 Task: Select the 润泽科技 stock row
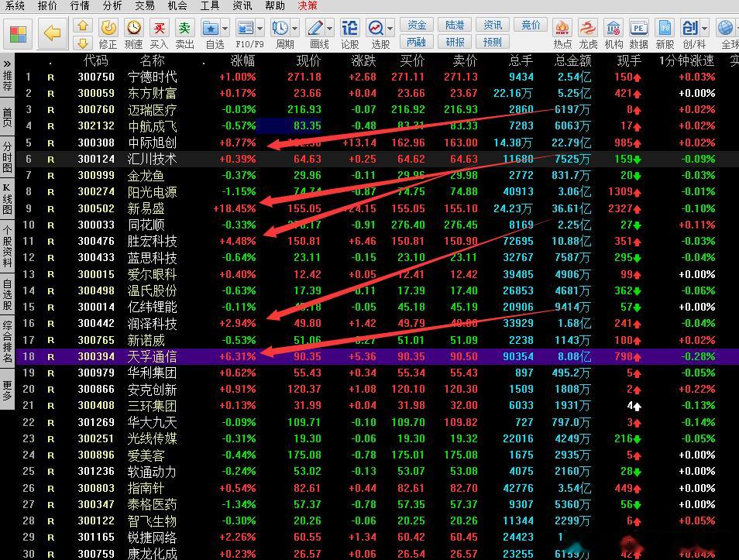(377, 323)
